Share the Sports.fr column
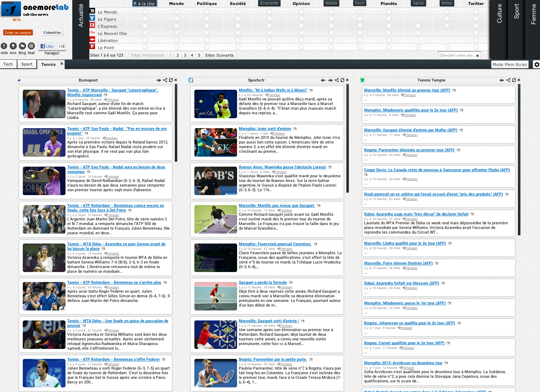This screenshot has height=392, width=540. (x=337, y=80)
